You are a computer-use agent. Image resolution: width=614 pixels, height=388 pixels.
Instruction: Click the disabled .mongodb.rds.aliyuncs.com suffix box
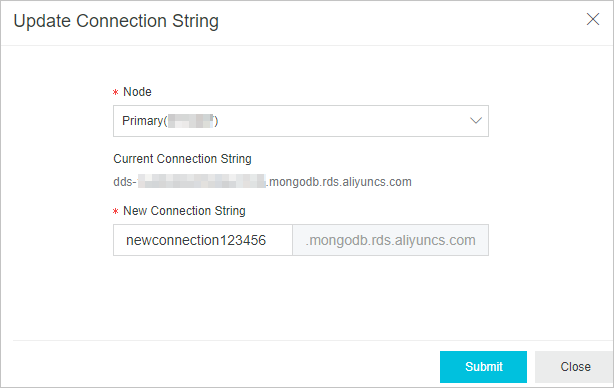tap(390, 240)
